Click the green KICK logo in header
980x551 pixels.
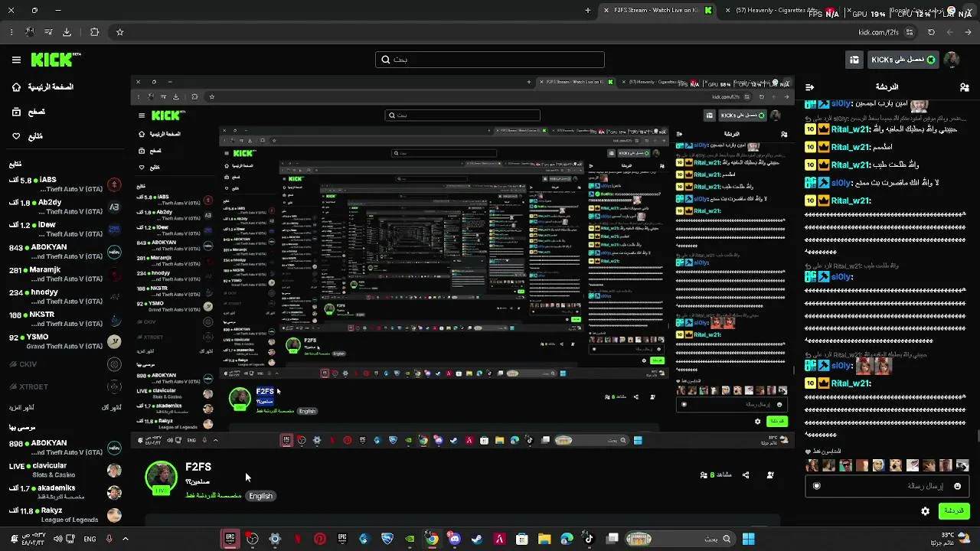pyautogui.click(x=55, y=60)
